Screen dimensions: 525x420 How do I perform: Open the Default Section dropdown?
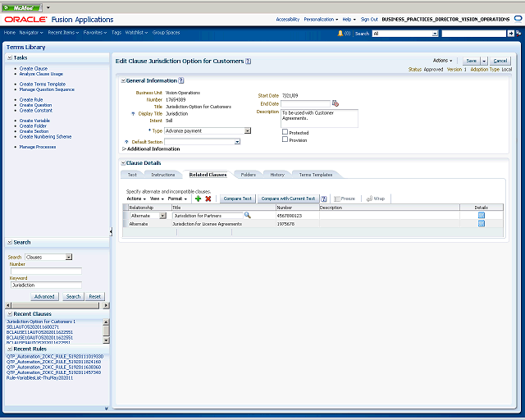click(x=237, y=142)
